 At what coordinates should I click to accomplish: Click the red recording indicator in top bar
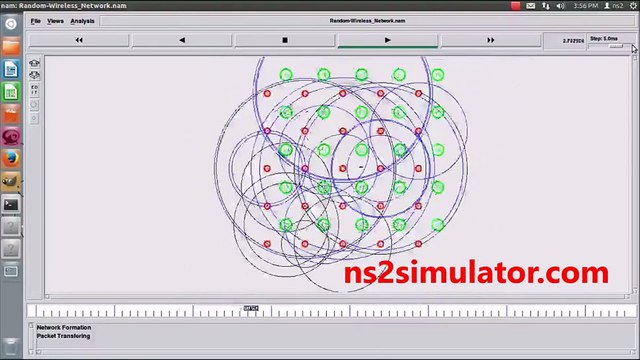(516, 6)
